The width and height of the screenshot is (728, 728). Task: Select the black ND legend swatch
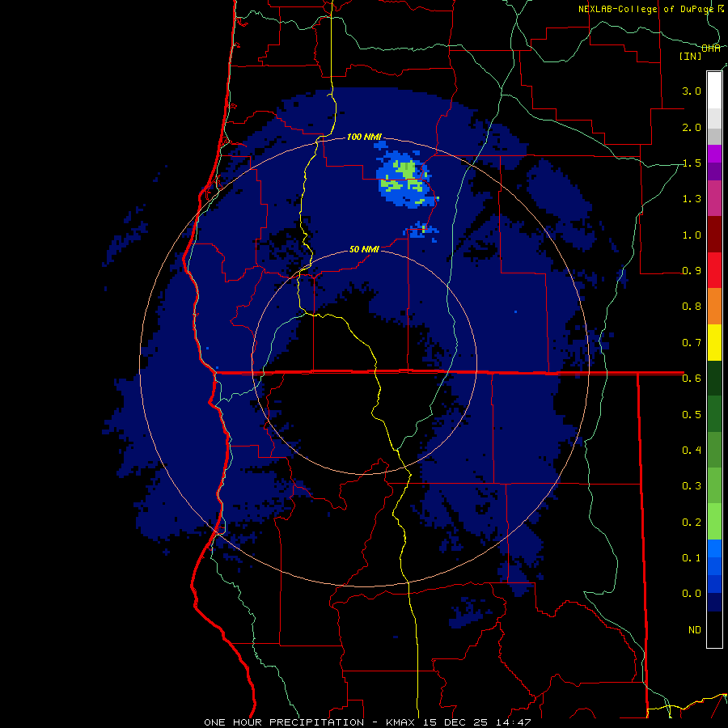click(714, 629)
